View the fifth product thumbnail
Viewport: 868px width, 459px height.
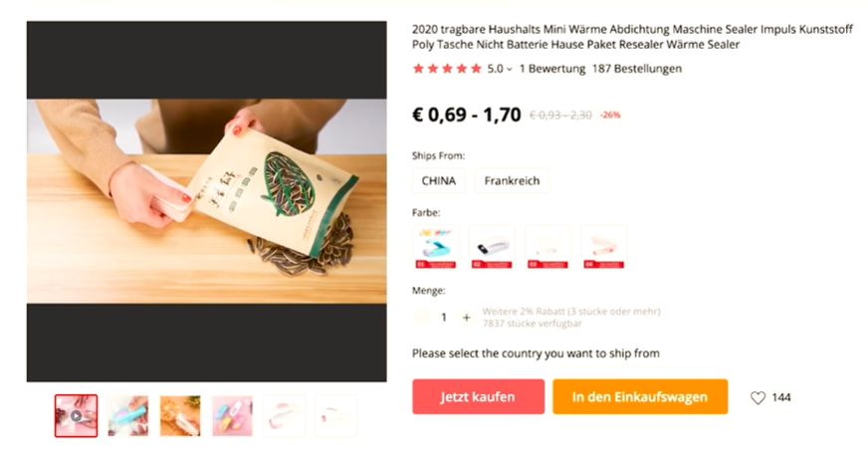(x=284, y=415)
